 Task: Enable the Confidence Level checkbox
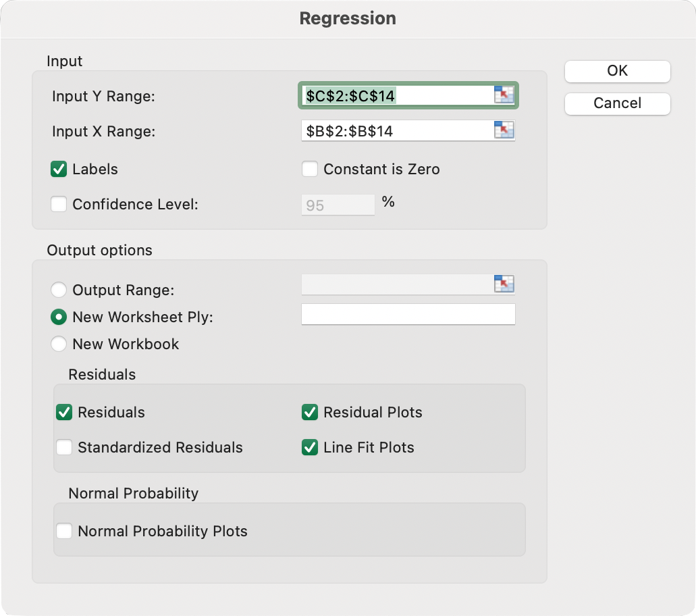point(59,204)
